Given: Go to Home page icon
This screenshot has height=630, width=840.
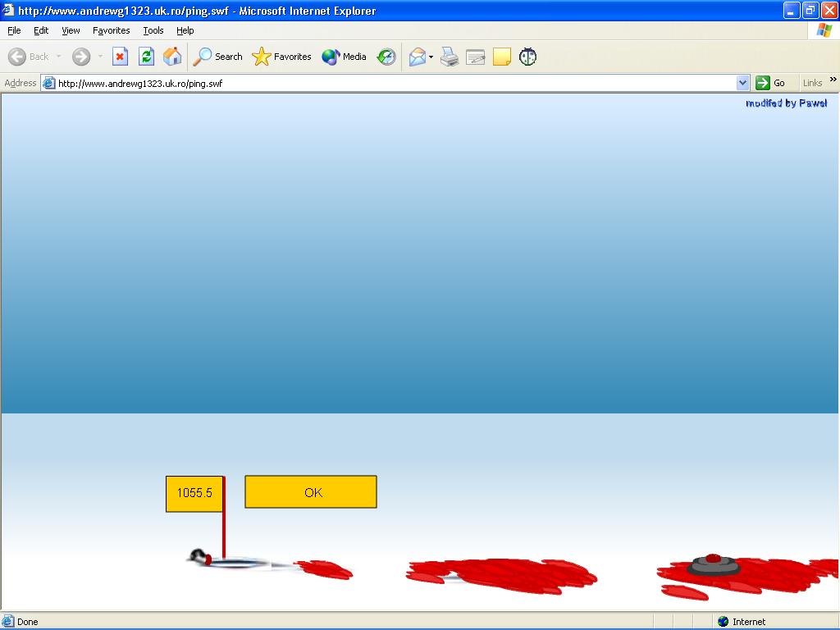Looking at the screenshot, I should (172, 57).
